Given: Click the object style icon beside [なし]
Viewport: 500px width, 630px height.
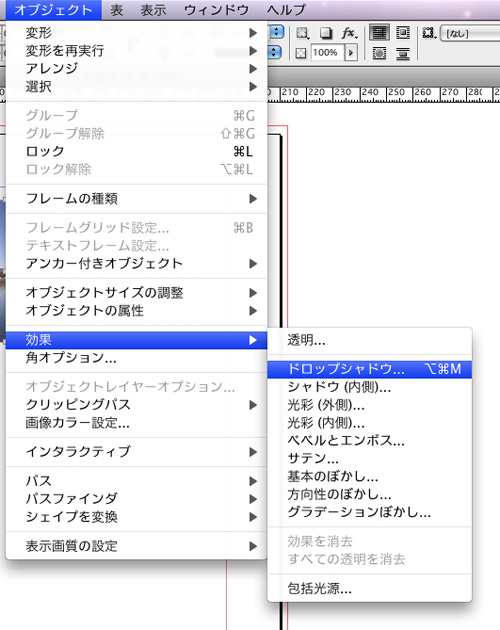Looking at the screenshot, I should (x=429, y=33).
